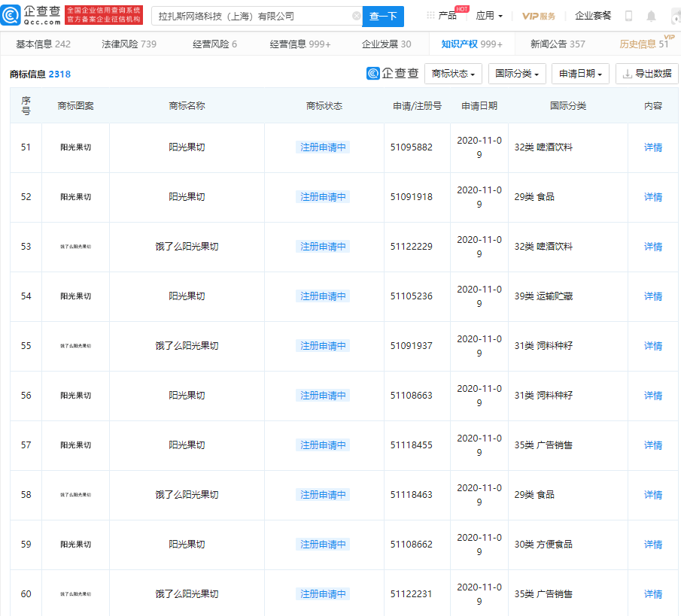
Task: Expand the 应用 dropdown menu
Action: click(489, 16)
